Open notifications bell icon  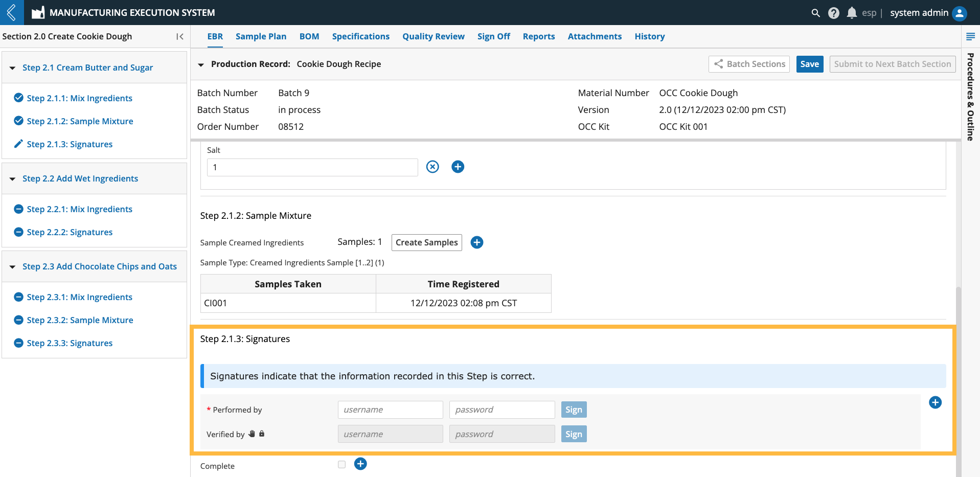coord(851,13)
